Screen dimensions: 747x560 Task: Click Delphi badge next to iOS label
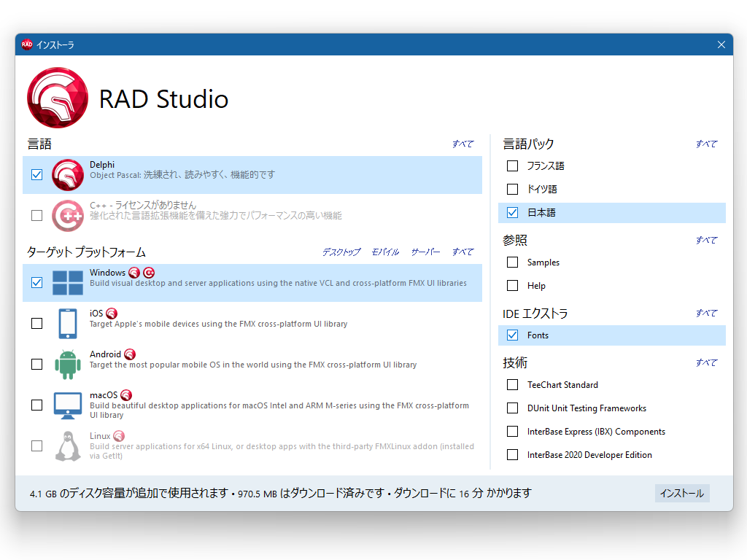coord(112,314)
